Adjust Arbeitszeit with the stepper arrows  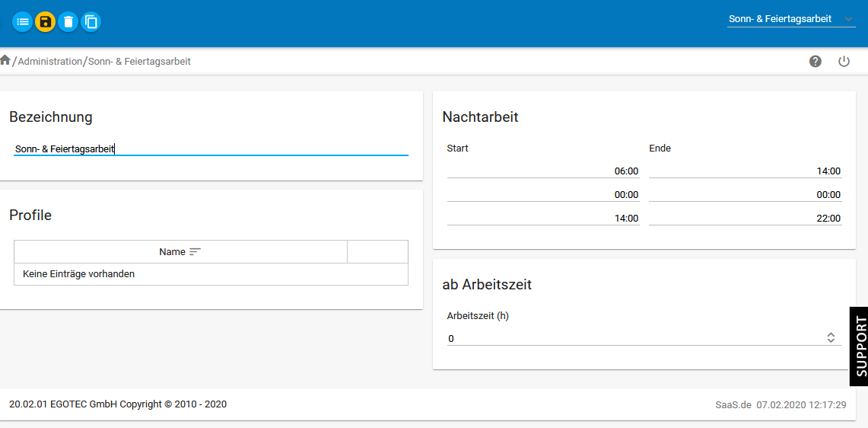[831, 337]
